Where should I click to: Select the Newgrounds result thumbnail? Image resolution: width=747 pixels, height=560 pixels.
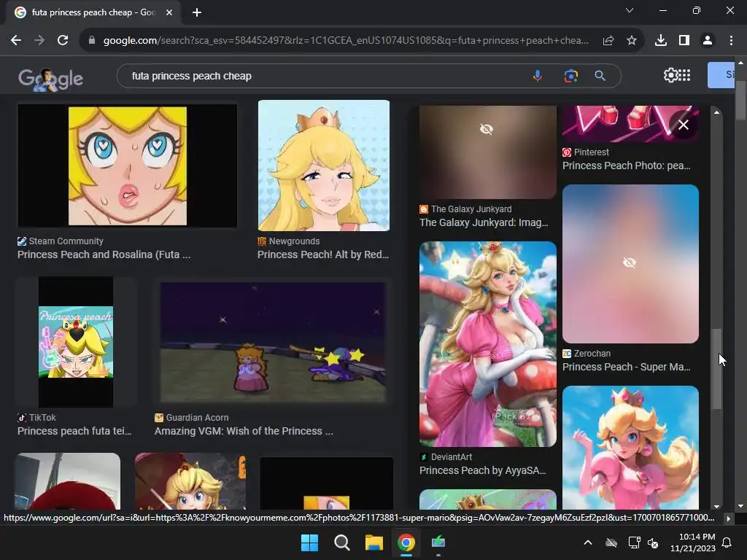(323, 166)
